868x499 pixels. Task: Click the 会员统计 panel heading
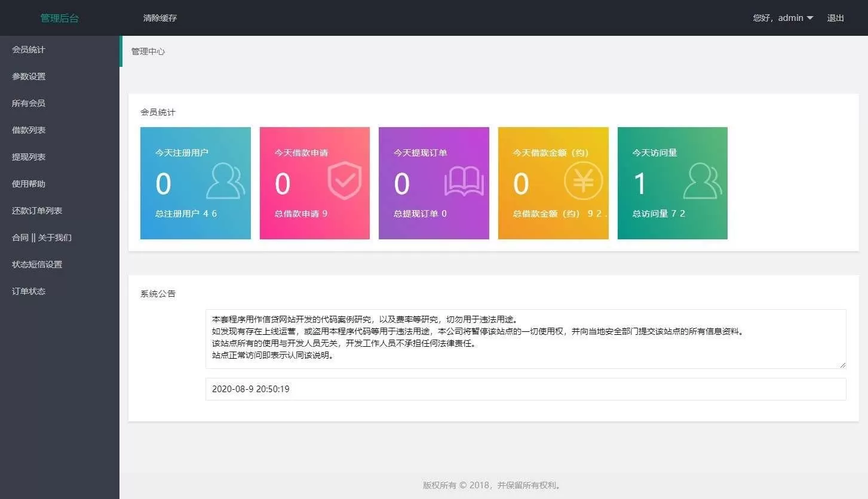pyautogui.click(x=158, y=112)
